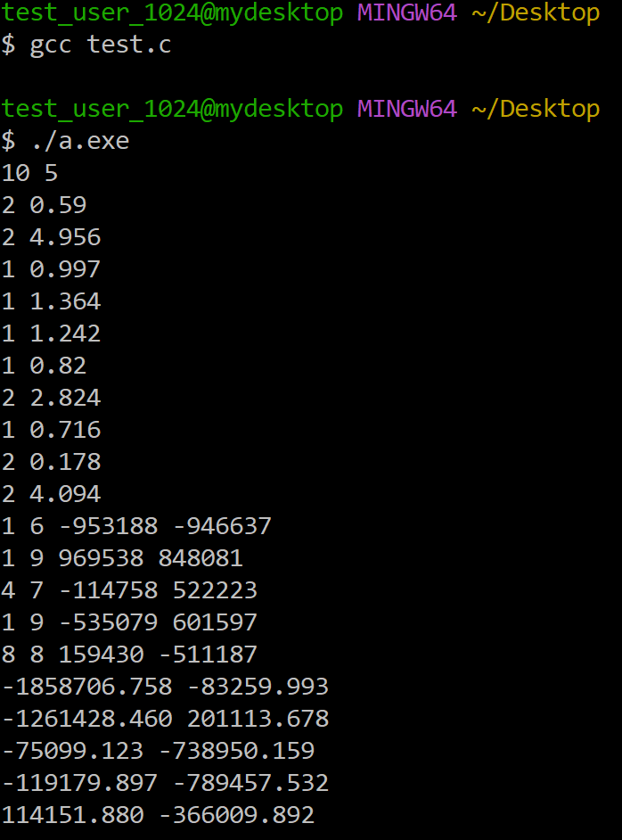Select the line '2 4.956'
622x840 pixels.
click(51, 237)
